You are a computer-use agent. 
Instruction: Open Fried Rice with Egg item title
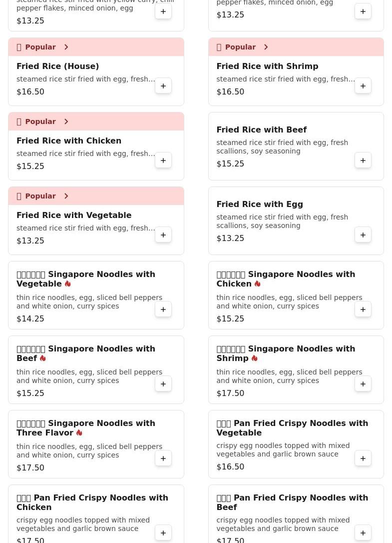(259, 204)
